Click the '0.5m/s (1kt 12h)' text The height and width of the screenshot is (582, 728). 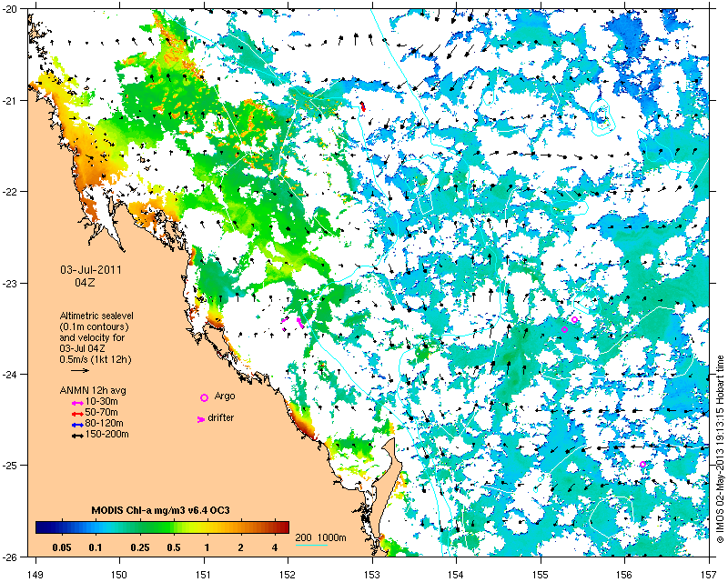(96, 359)
